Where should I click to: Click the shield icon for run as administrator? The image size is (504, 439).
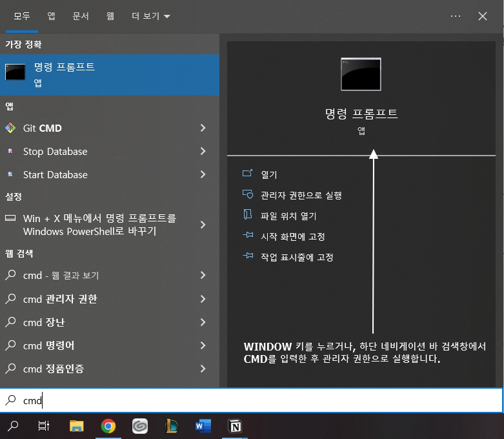pos(248,194)
